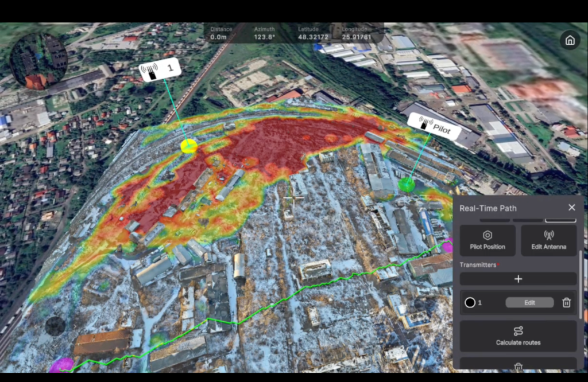Open Pilot Position tool
This screenshot has width=588, height=382.
click(488, 240)
